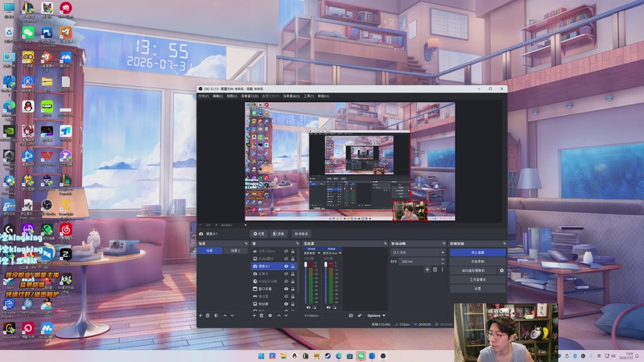Show the PUBG图片 source
This screenshot has height=362, width=644.
pos(287,258)
